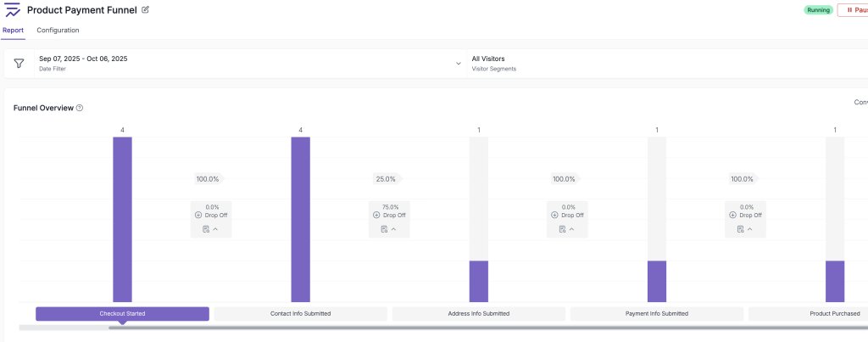
Task: Expand the Date Filter dropdown arrow
Action: [x=459, y=64]
